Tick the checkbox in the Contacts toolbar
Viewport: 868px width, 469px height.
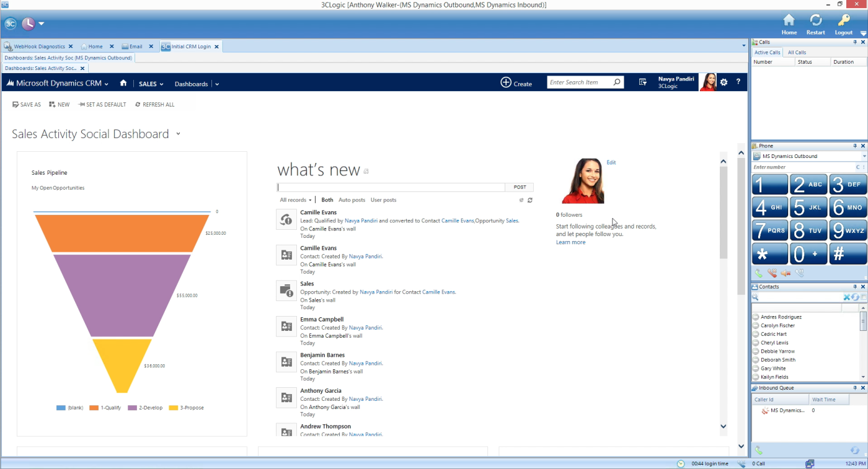pos(864,297)
